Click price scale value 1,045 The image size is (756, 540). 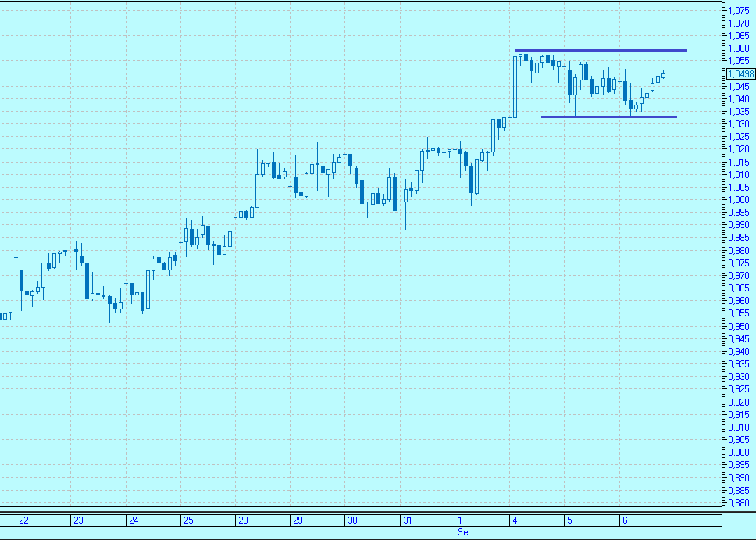[739, 87]
